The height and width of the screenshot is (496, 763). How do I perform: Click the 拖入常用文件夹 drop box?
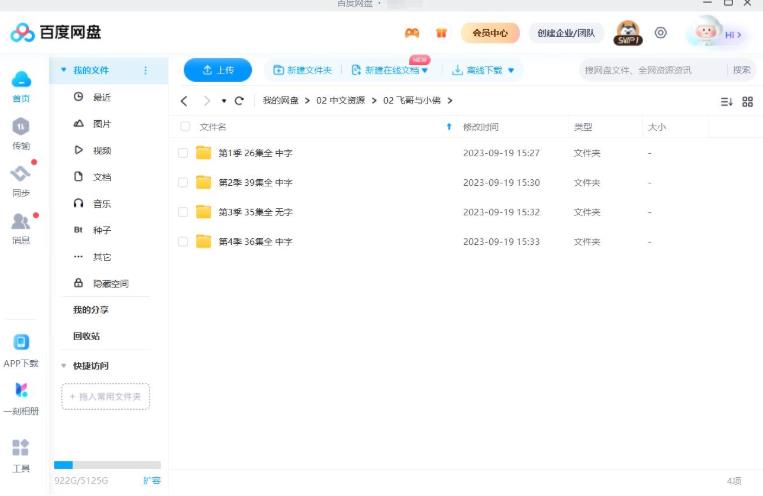pos(106,396)
